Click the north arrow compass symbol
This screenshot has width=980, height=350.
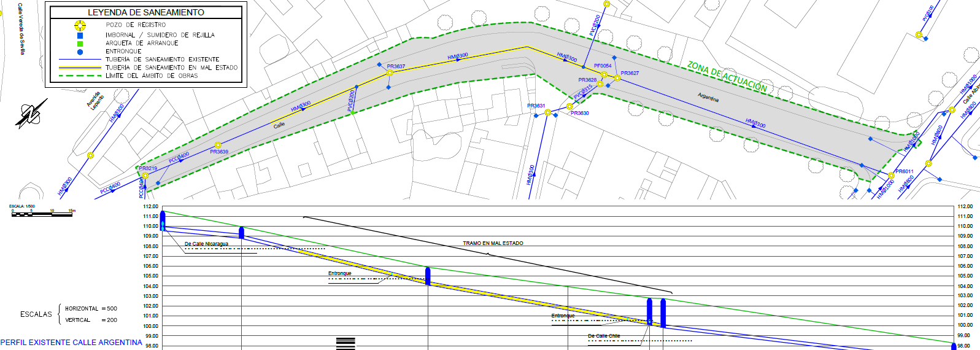(x=30, y=115)
